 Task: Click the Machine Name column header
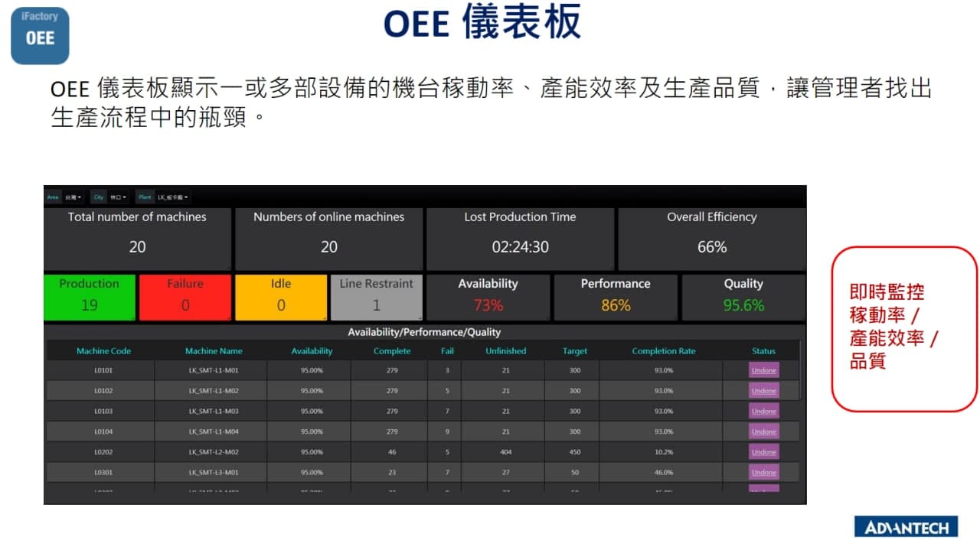tap(214, 351)
